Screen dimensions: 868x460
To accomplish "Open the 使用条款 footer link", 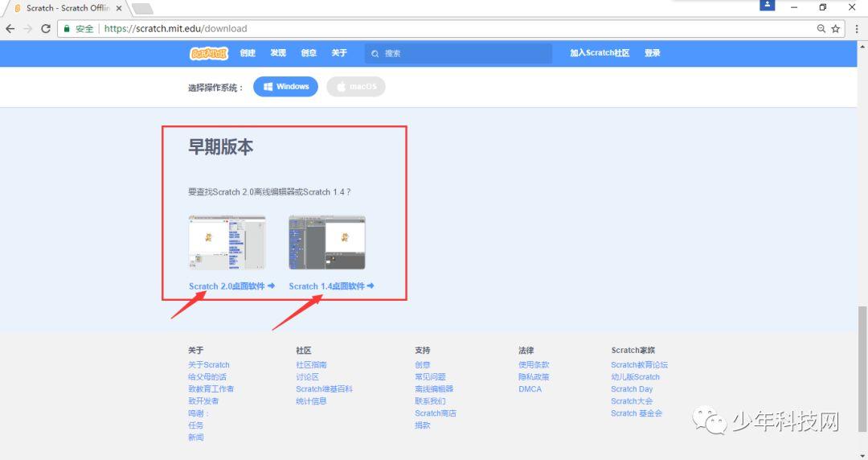I will (534, 365).
